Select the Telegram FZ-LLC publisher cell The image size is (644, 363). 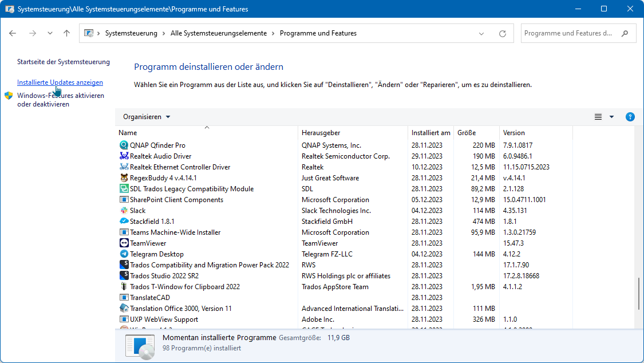(x=327, y=254)
